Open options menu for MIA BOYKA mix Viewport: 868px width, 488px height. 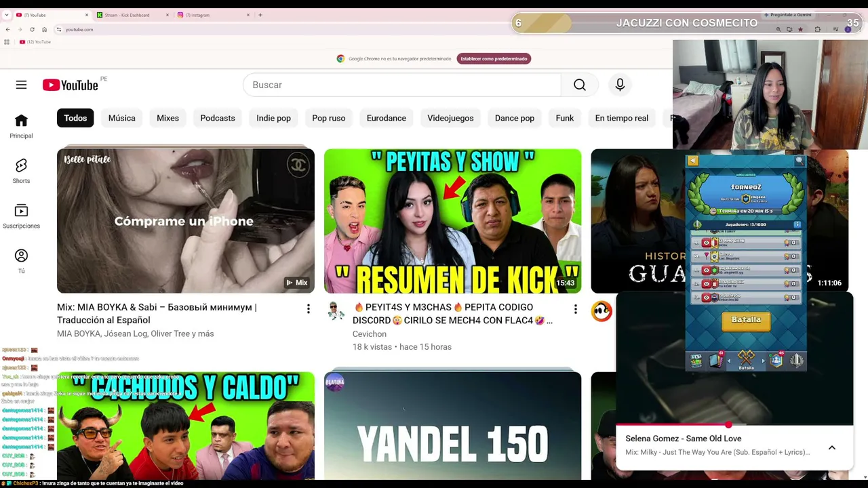pyautogui.click(x=308, y=309)
